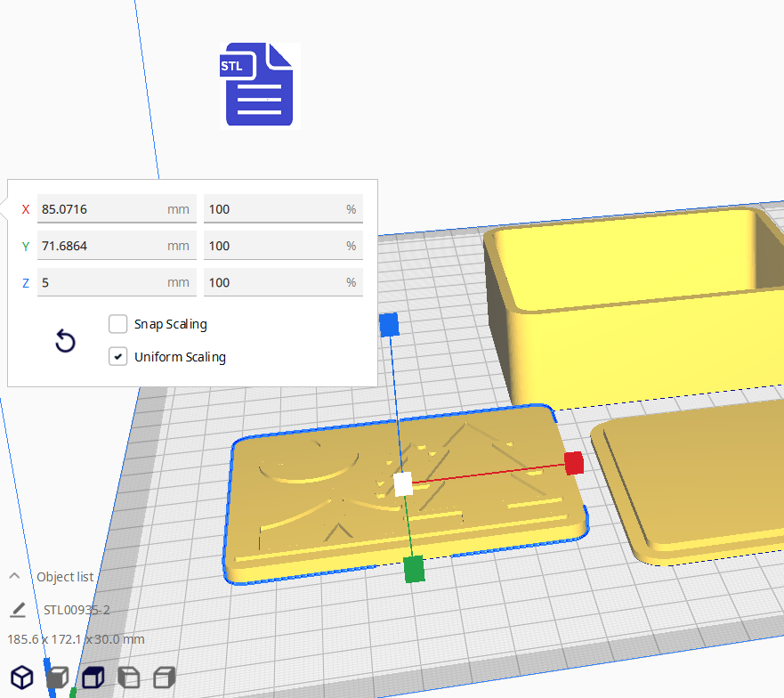Click the green Y-axis scale handle
Screen dimensions: 784x698
[413, 569]
